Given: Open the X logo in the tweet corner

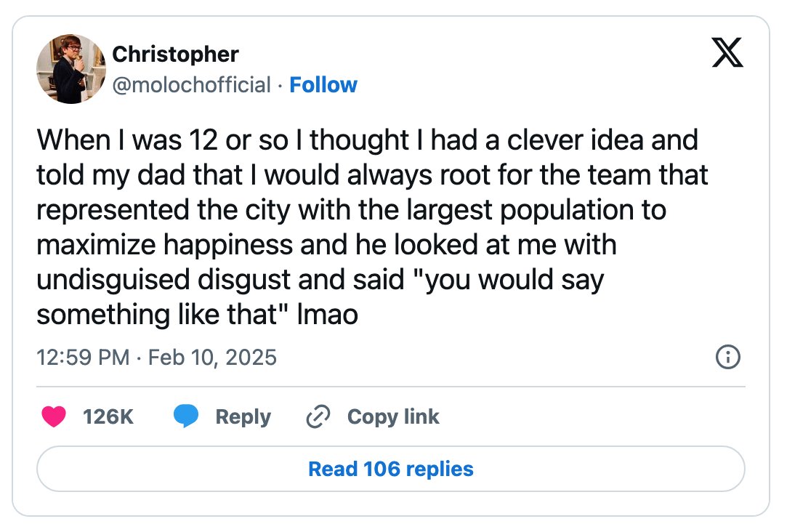Looking at the screenshot, I should point(727,52).
